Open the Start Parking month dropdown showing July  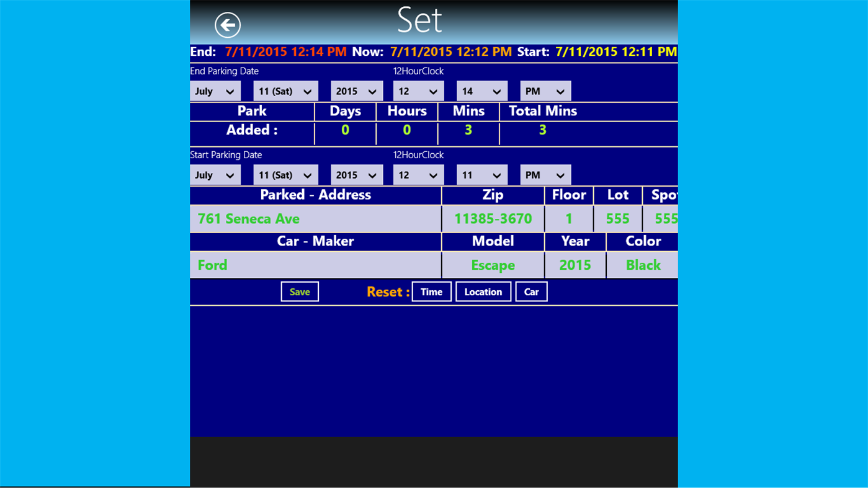coord(215,174)
